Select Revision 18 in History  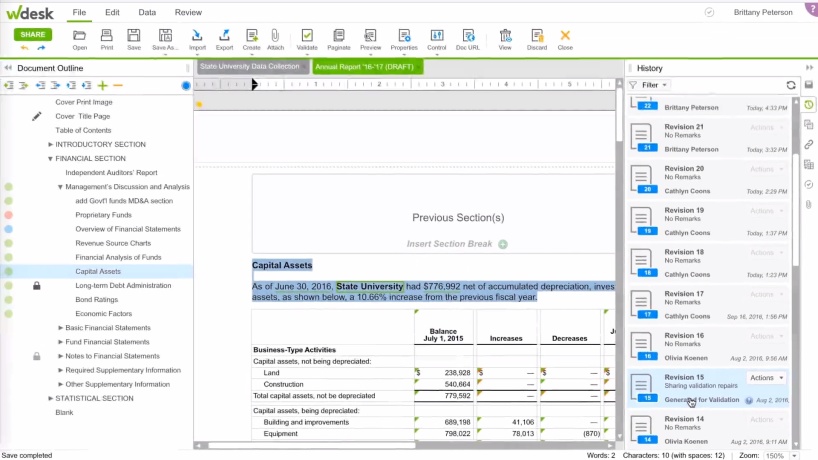(x=709, y=263)
